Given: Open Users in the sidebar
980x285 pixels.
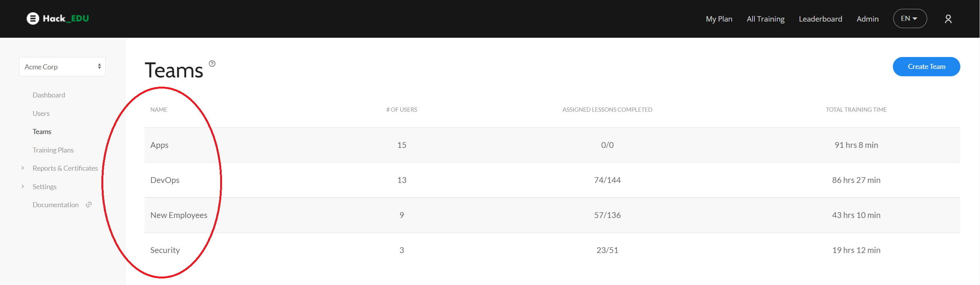Looking at the screenshot, I should 41,113.
